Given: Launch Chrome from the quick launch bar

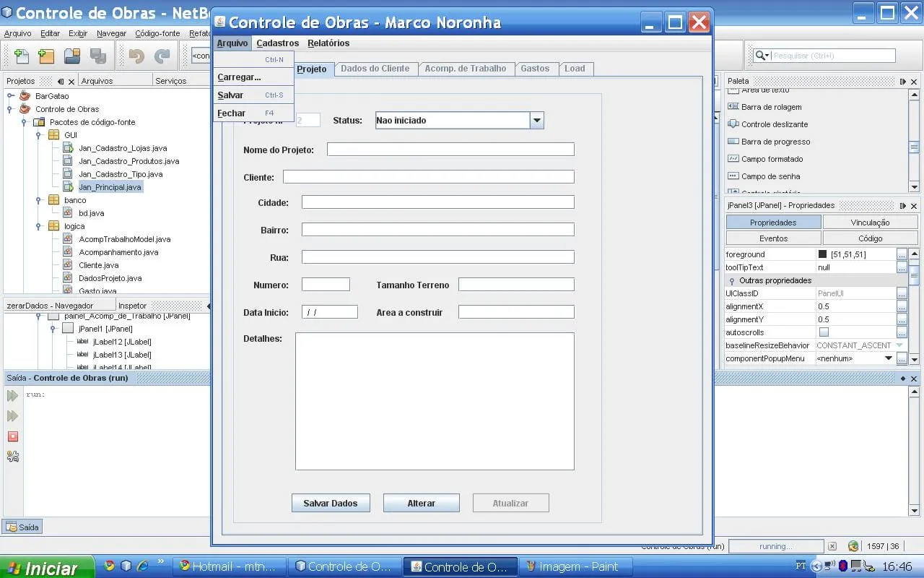Looking at the screenshot, I should [x=110, y=566].
